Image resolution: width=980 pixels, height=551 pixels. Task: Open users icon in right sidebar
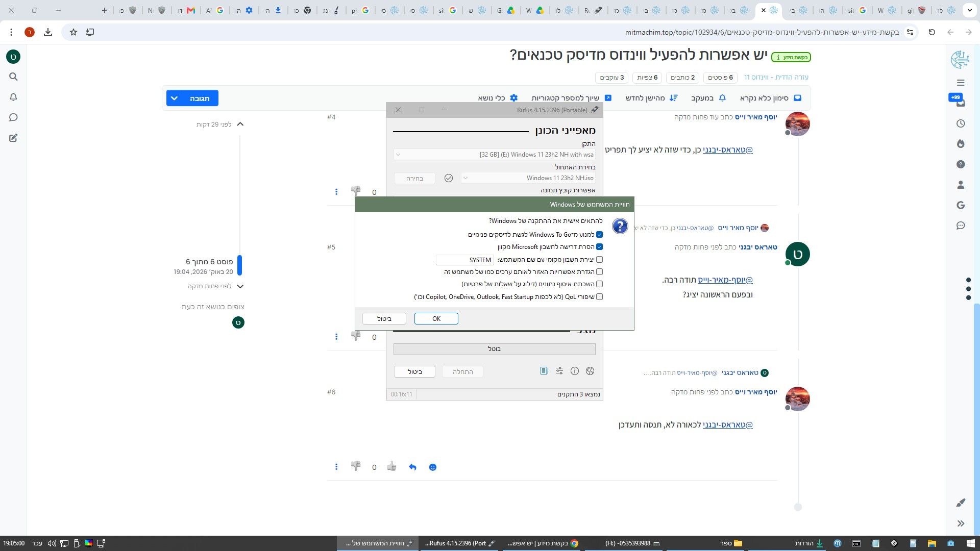961,185
